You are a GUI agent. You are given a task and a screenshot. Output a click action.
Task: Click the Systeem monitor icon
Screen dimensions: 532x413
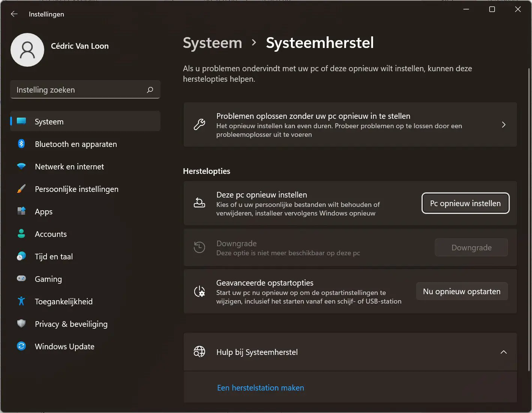pos(21,121)
